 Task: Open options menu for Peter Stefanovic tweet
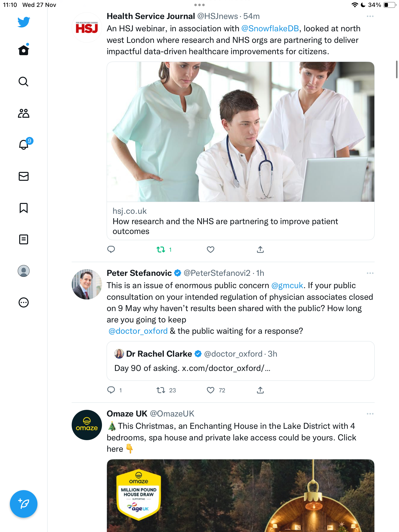(x=370, y=273)
